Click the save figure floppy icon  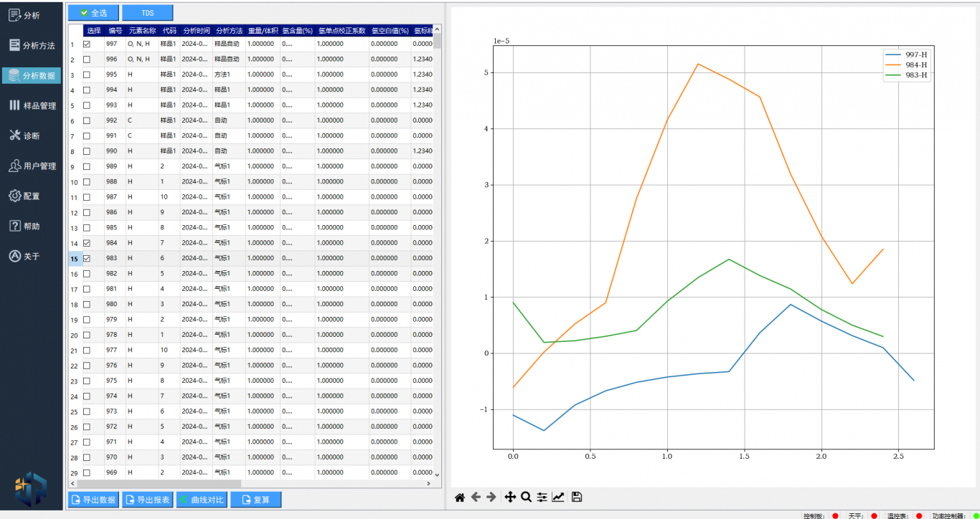[x=577, y=497]
